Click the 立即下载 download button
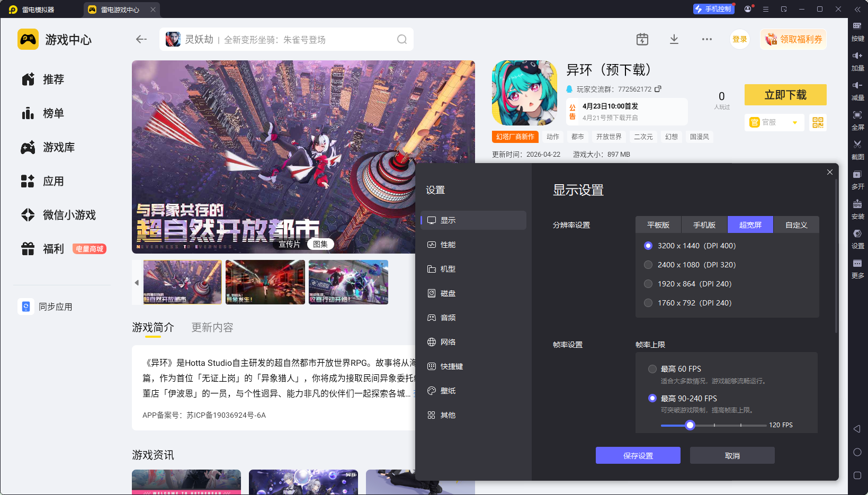 tap(785, 95)
